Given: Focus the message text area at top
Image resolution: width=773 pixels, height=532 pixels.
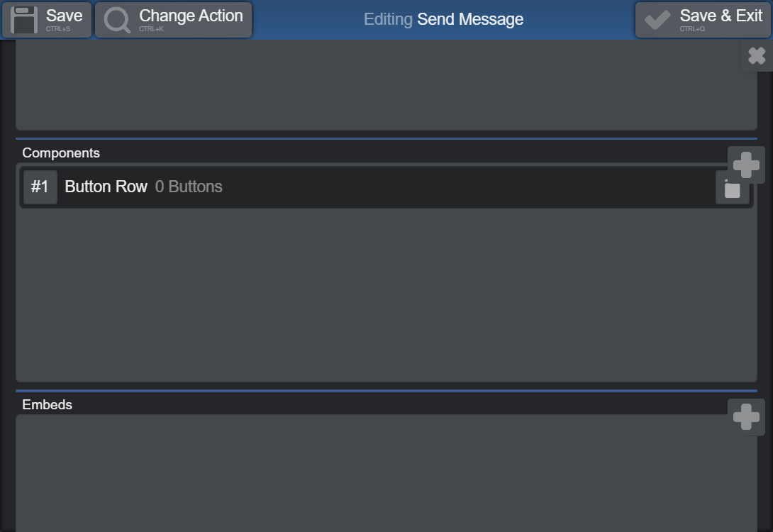Looking at the screenshot, I should coord(386,85).
